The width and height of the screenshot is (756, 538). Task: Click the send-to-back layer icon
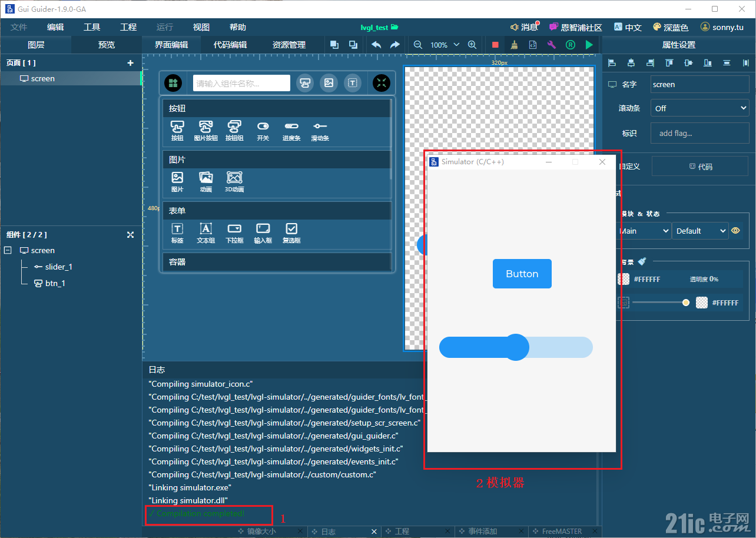pyautogui.click(x=353, y=45)
